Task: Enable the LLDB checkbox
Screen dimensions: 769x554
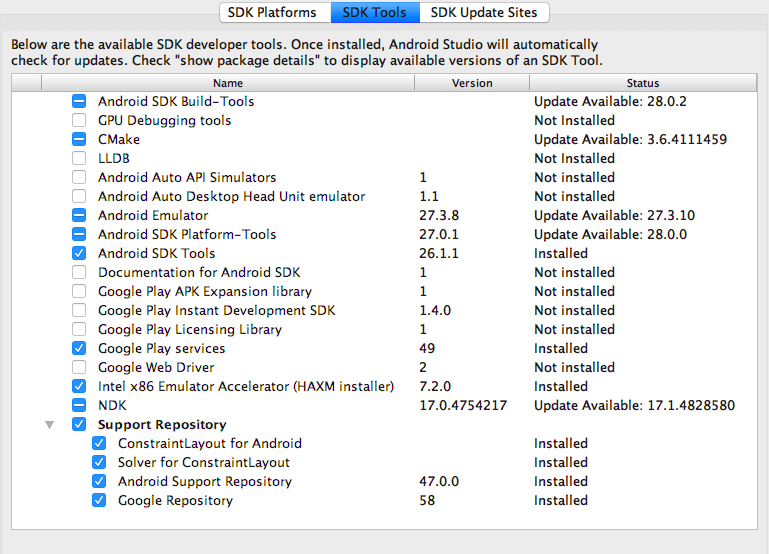Action: click(79, 158)
